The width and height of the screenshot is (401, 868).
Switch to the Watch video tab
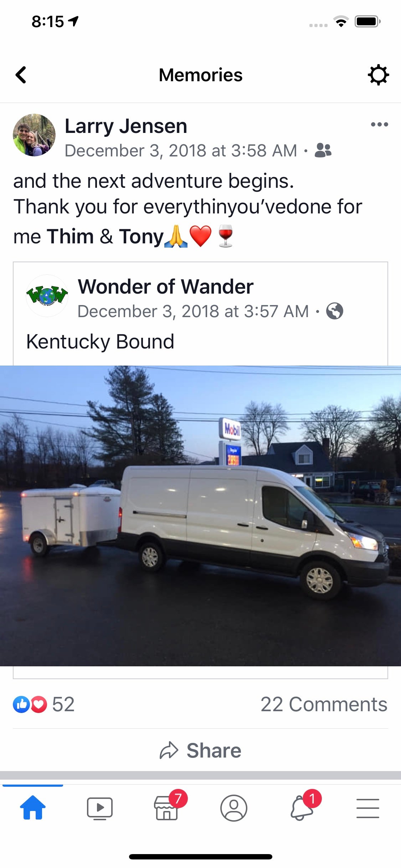pos(100,808)
